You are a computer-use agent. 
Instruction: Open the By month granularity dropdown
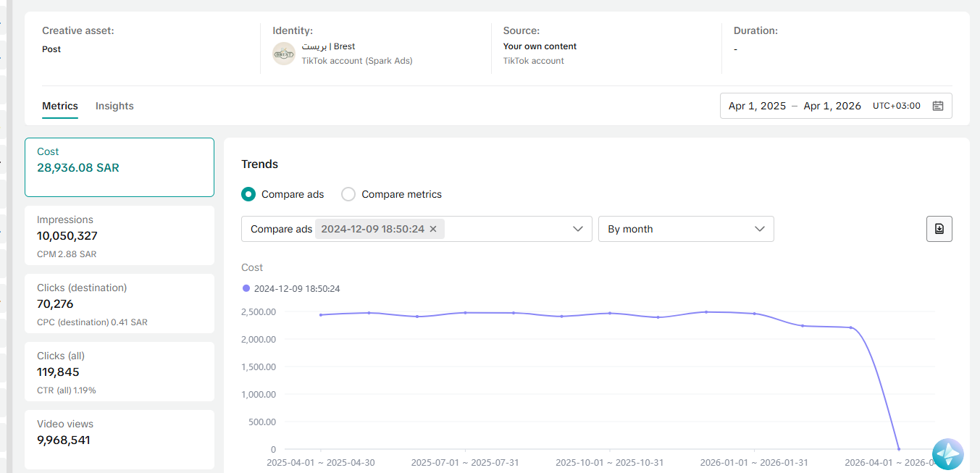[686, 229]
